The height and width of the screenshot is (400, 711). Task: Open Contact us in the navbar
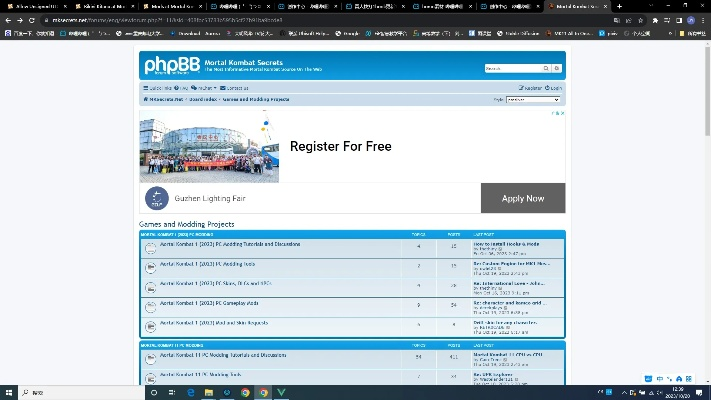236,88
